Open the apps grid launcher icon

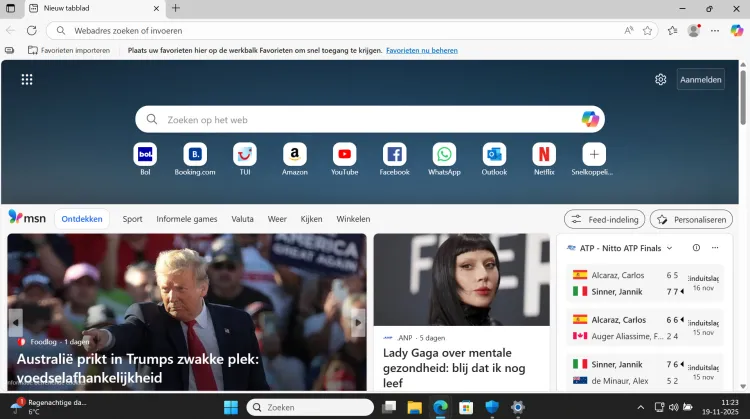point(27,80)
